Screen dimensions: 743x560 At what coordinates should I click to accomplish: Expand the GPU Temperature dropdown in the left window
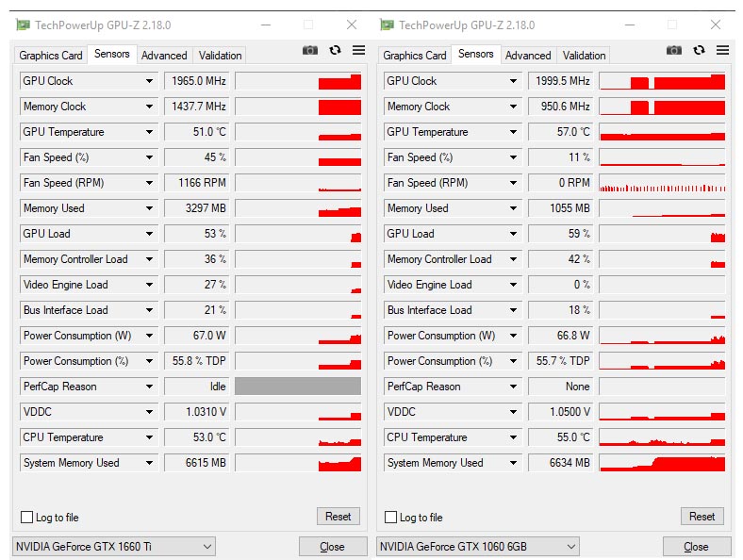[149, 132]
